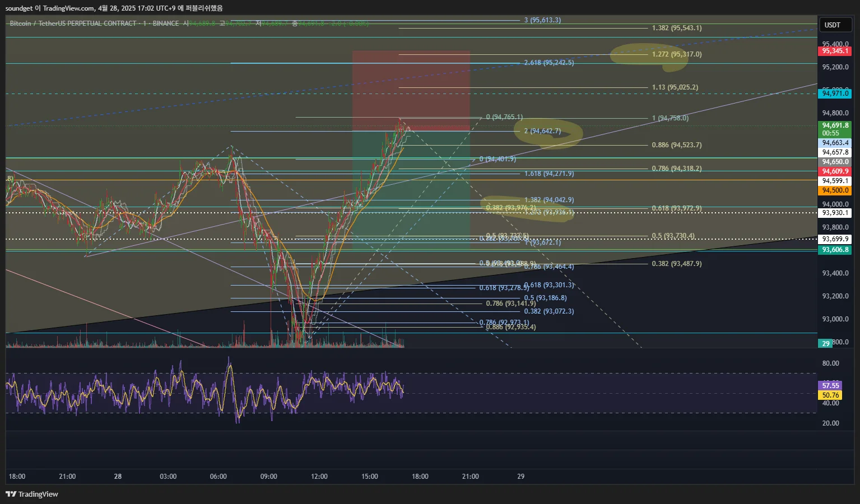Select the red stop-loss zone of the short position
The image size is (860, 504).
[x=411, y=91]
